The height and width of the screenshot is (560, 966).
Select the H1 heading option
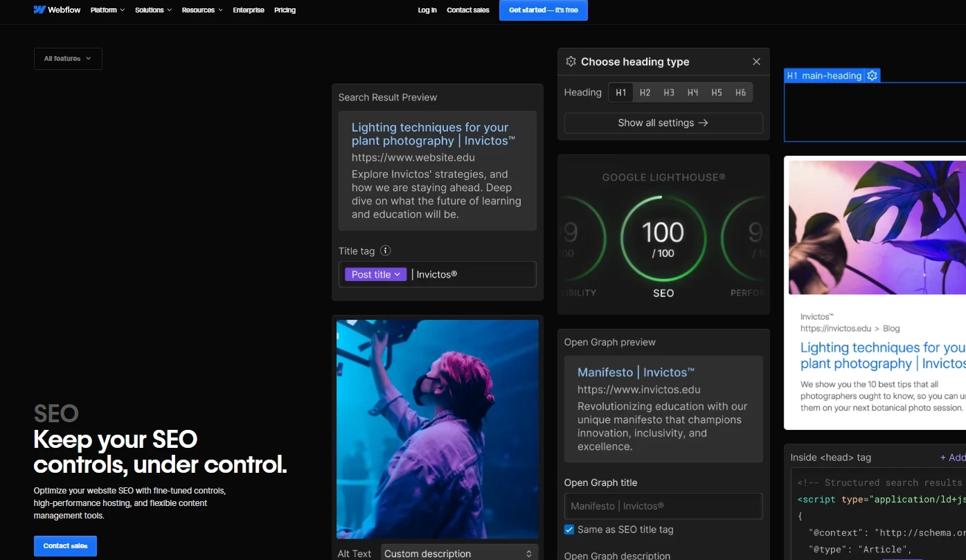(x=621, y=93)
